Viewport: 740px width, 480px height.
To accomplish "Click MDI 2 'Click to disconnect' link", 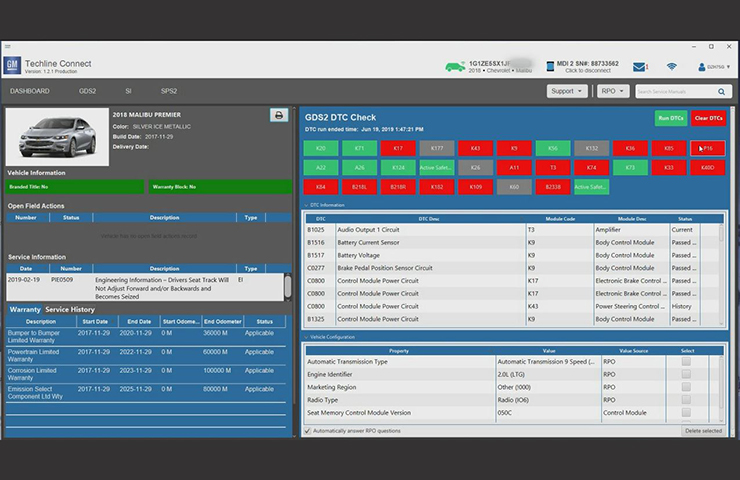I will click(588, 70).
